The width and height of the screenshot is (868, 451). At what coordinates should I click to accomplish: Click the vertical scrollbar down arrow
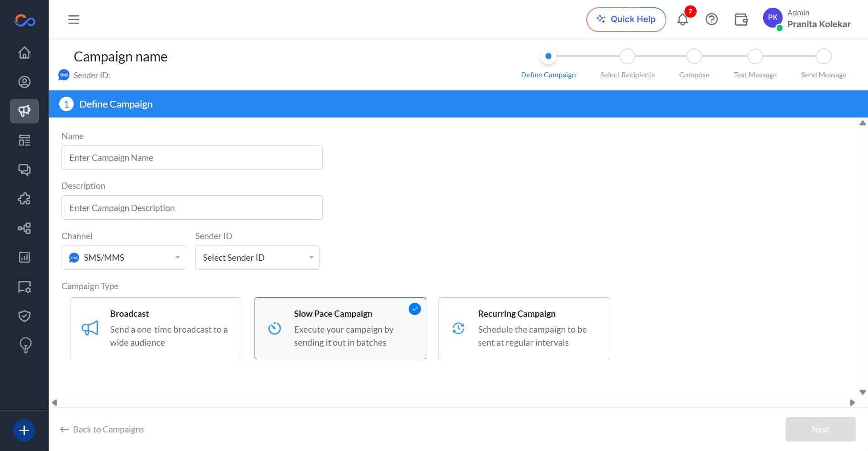coord(863,392)
